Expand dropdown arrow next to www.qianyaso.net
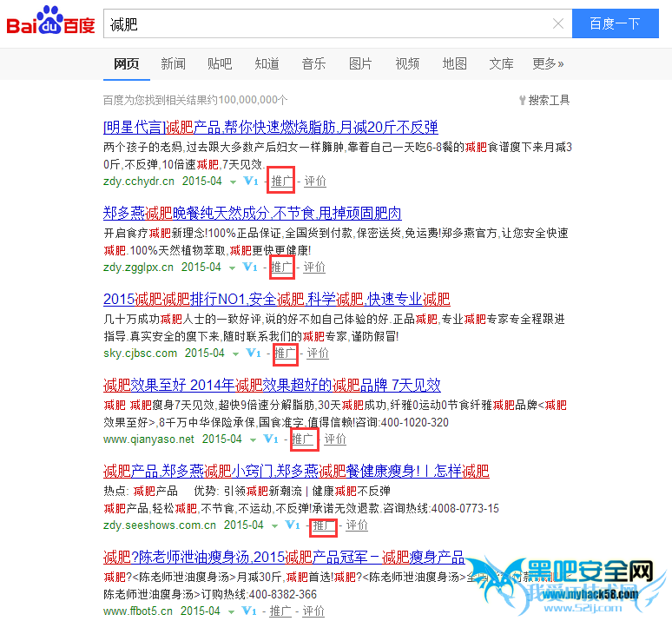The image size is (672, 621). (x=253, y=440)
